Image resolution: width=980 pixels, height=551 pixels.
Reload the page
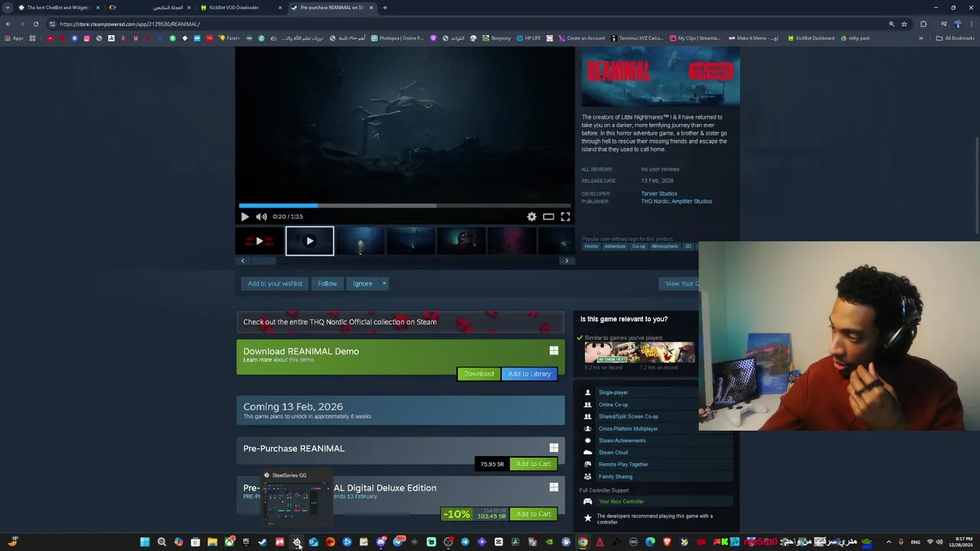tap(35, 24)
